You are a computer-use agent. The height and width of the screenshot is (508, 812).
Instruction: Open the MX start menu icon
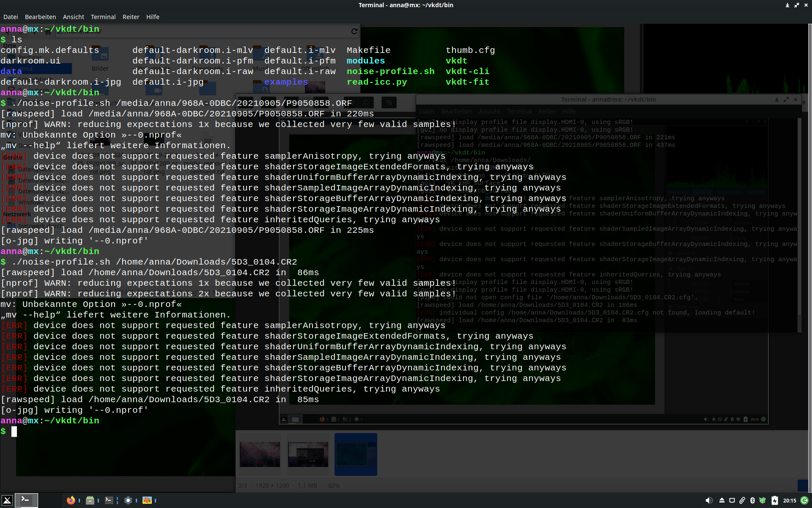pos(7,500)
